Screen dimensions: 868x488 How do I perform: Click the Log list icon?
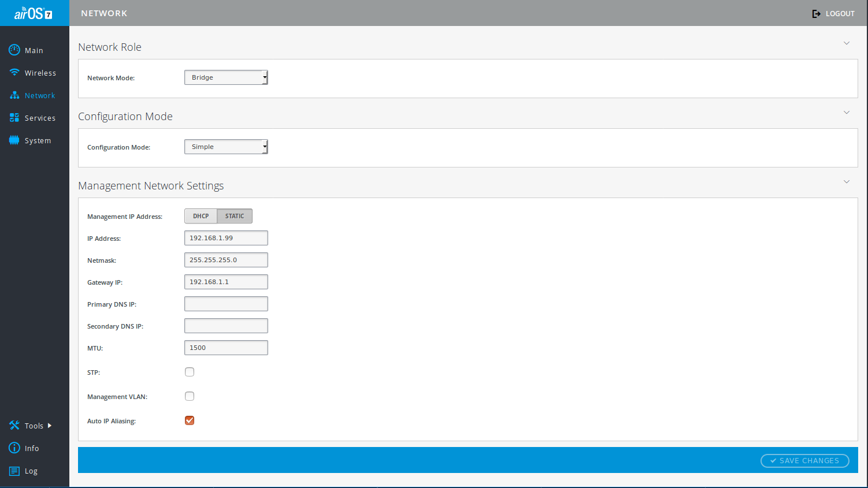tap(14, 471)
